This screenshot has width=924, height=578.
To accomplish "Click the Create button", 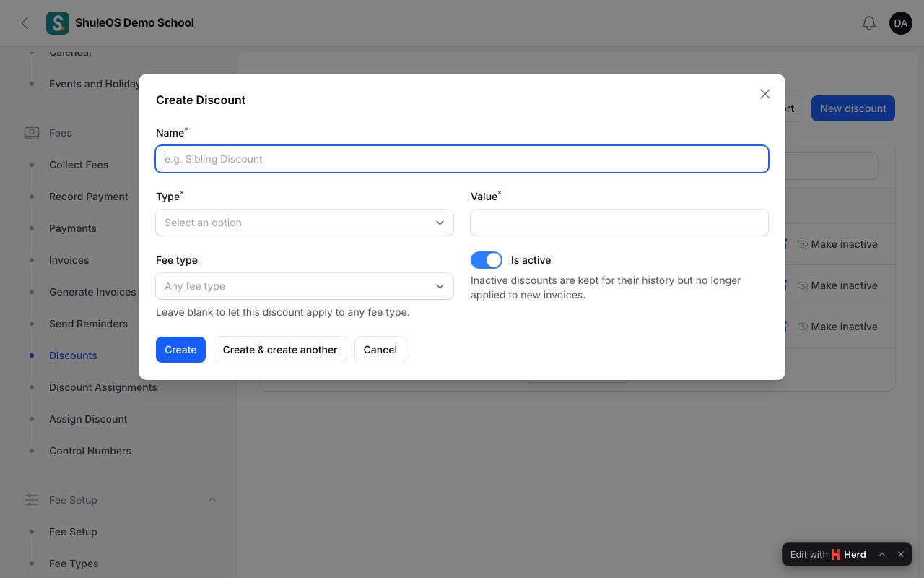I will (x=180, y=350).
